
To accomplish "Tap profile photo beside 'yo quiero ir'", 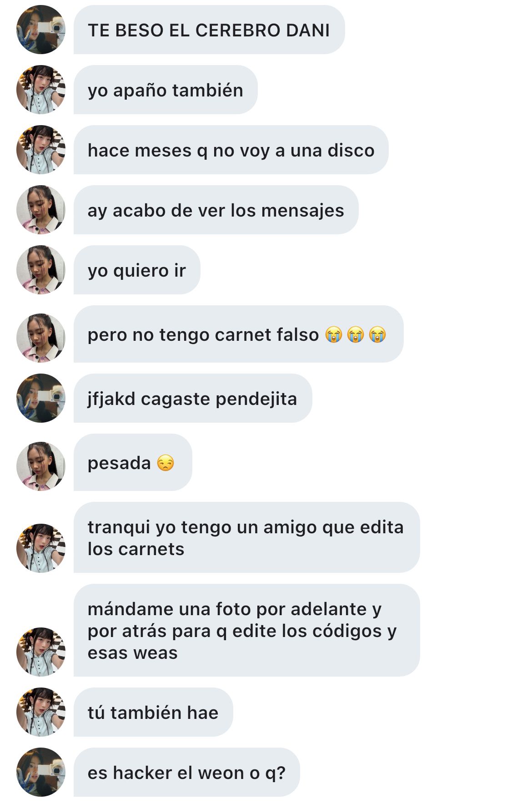I will click(x=41, y=270).
